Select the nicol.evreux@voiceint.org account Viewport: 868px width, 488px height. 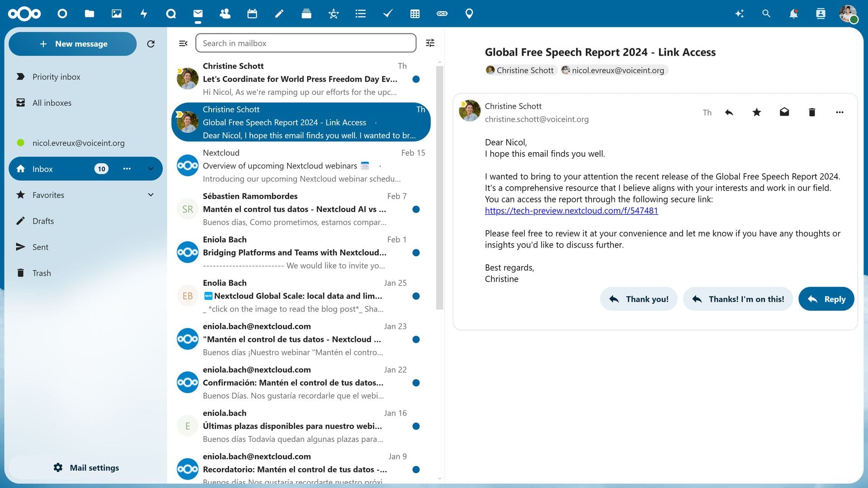(85, 143)
